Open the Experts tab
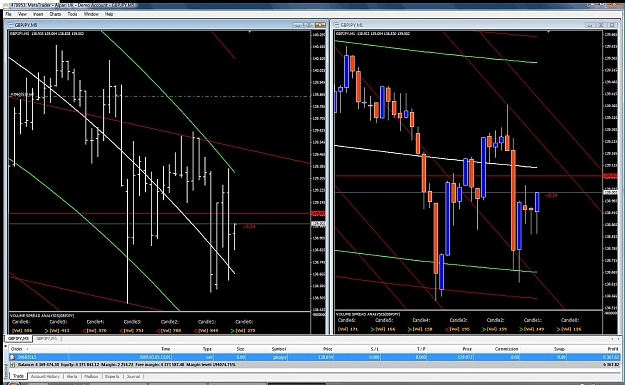 click(112, 376)
